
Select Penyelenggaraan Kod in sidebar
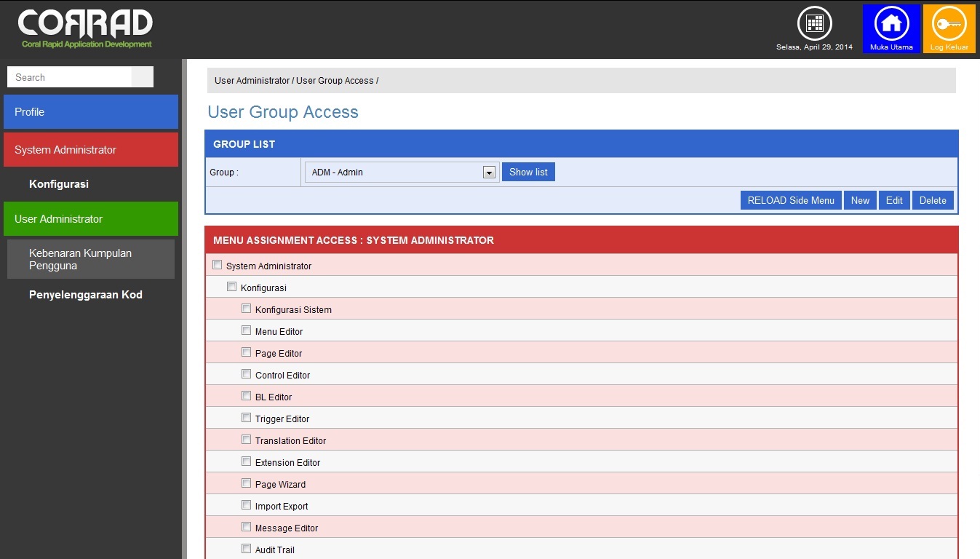pyautogui.click(x=86, y=295)
